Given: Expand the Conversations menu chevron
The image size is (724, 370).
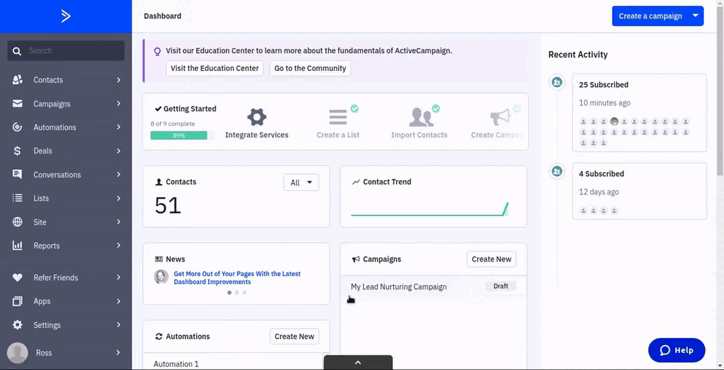Looking at the screenshot, I should tap(119, 175).
